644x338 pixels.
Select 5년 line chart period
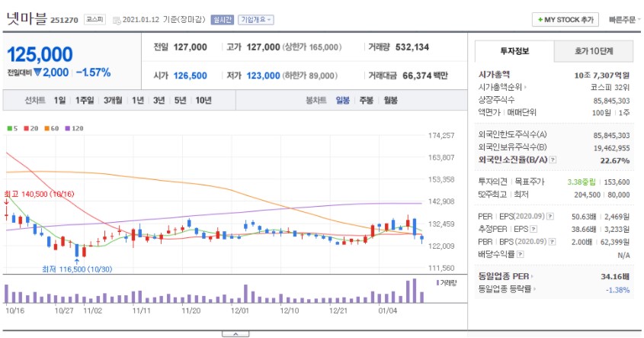click(x=181, y=100)
